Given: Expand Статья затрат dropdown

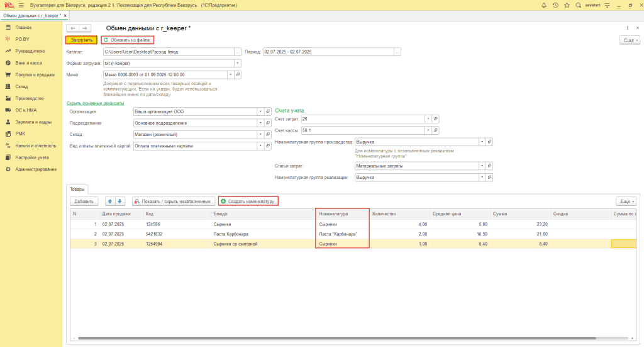Looking at the screenshot, I should [482, 166].
